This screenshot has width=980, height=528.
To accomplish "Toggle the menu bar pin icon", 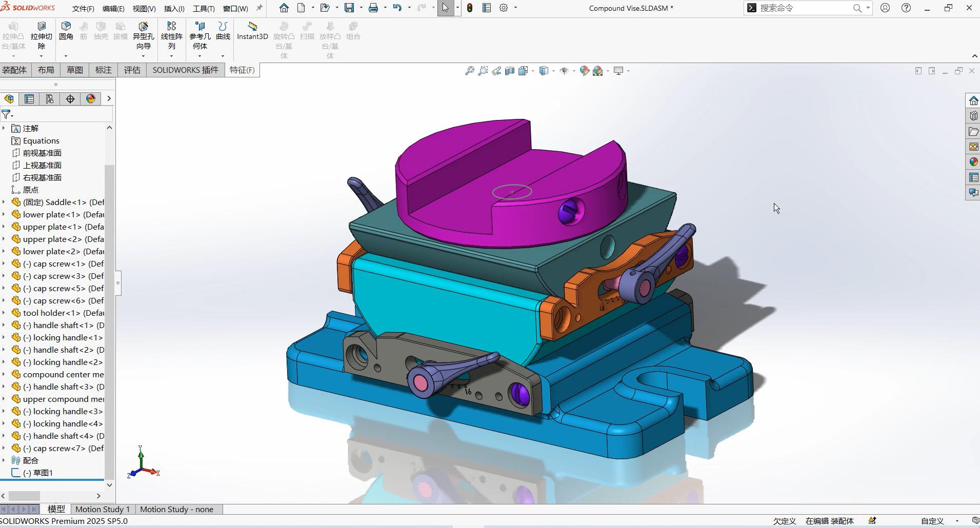I will point(259,8).
